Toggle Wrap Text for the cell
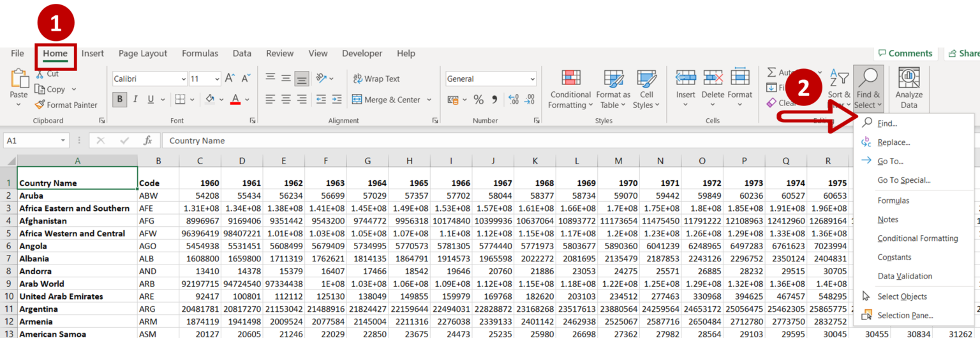 point(376,79)
